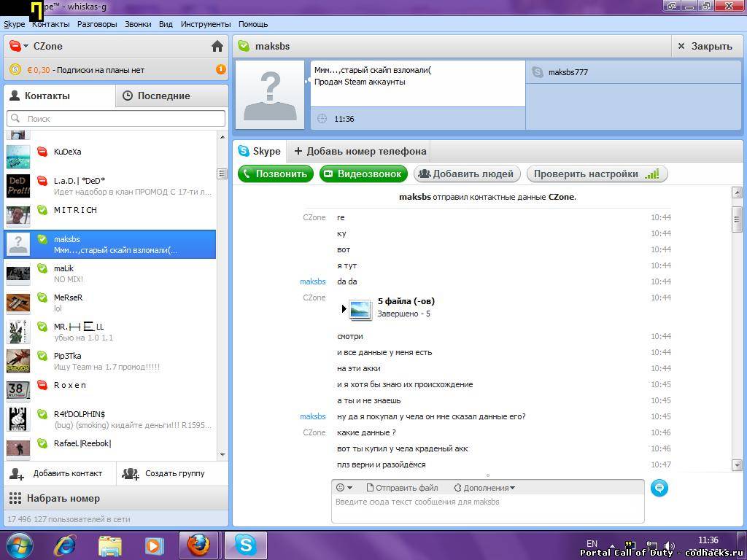Switch to the Последние tab
Screen dimensions: 747x560
click(x=172, y=96)
